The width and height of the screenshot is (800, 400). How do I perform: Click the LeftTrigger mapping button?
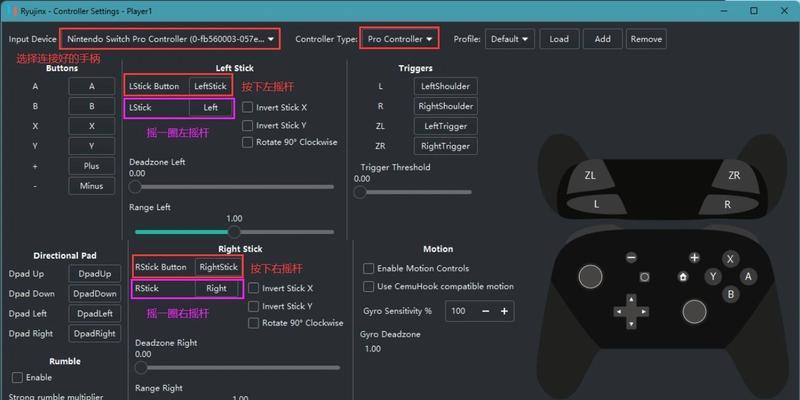point(445,127)
